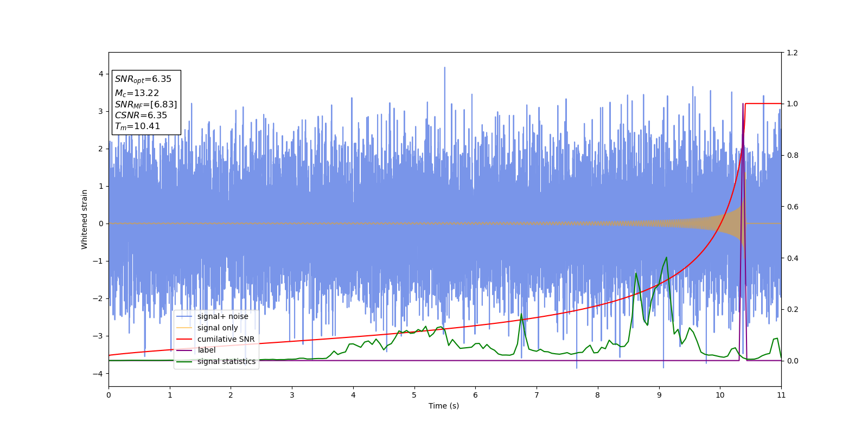This screenshot has width=868, height=434.
Task: Click the 'label' legend entry
Action: [x=206, y=350]
